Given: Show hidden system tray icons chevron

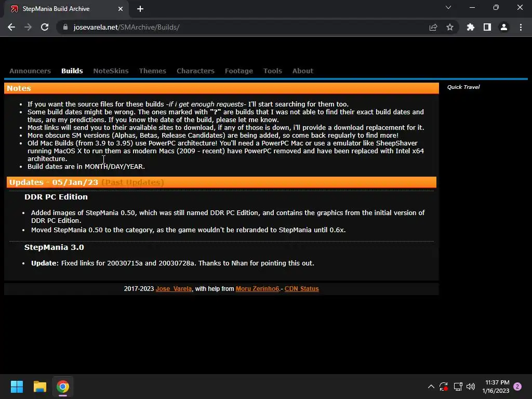Looking at the screenshot, I should (x=431, y=387).
